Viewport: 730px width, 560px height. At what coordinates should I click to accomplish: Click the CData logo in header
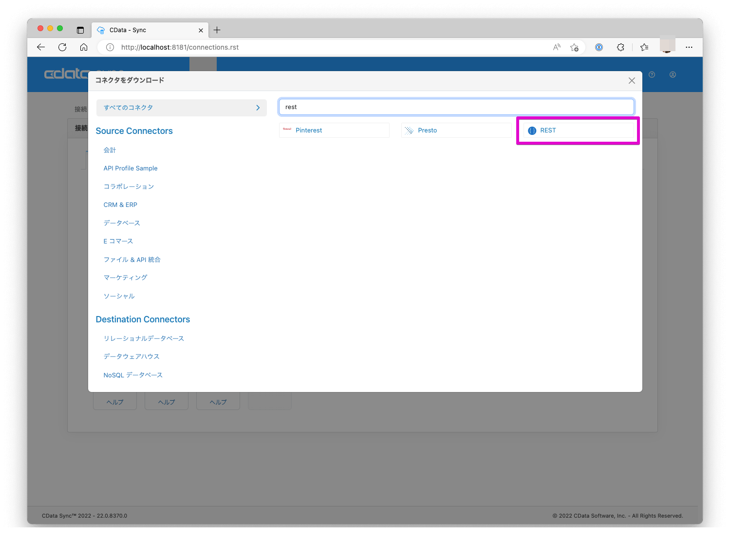[66, 74]
